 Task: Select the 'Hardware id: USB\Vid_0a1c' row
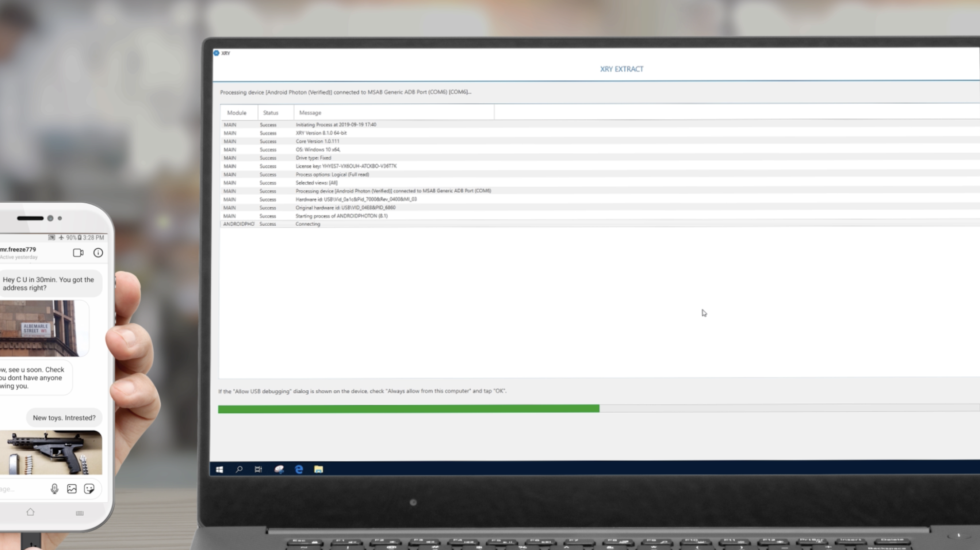click(600, 199)
